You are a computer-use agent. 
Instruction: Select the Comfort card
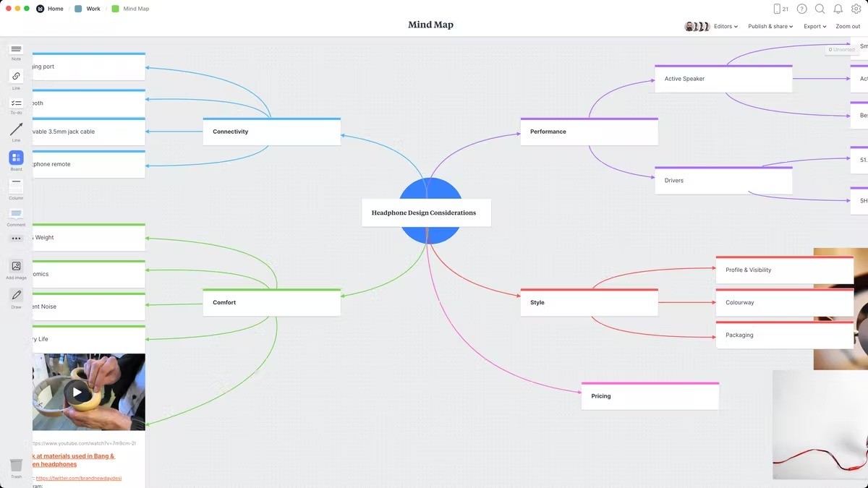[271, 302]
